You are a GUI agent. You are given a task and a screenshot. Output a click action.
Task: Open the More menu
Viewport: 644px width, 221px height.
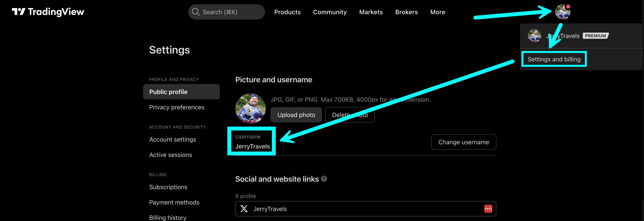pos(437,12)
